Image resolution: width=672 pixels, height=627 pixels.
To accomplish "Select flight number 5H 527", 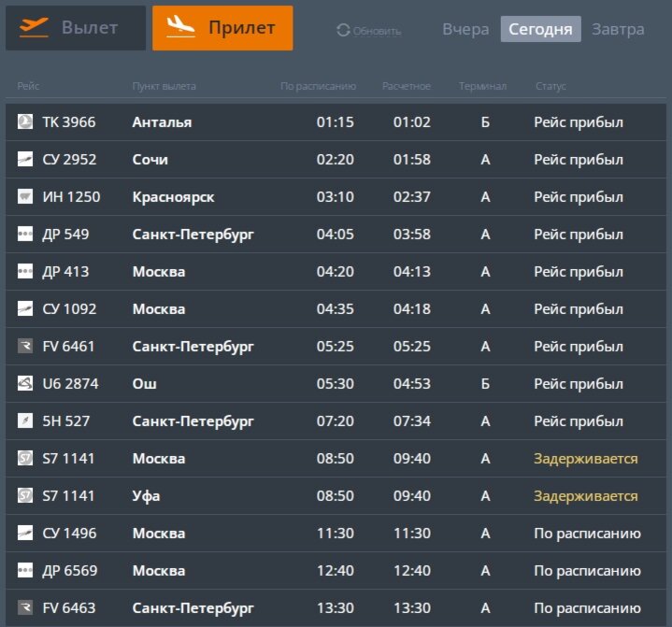I will [x=66, y=421].
